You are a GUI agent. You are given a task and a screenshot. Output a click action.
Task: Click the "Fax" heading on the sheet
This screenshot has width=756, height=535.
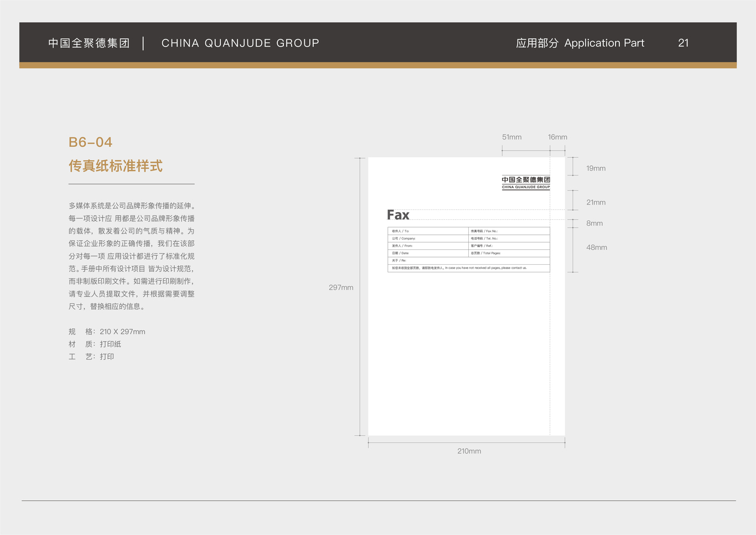(x=398, y=215)
